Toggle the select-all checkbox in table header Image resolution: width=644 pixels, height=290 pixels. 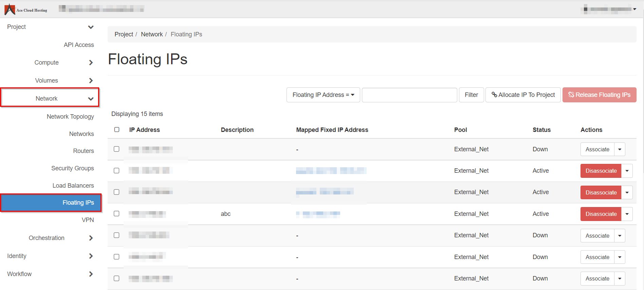[x=117, y=130]
